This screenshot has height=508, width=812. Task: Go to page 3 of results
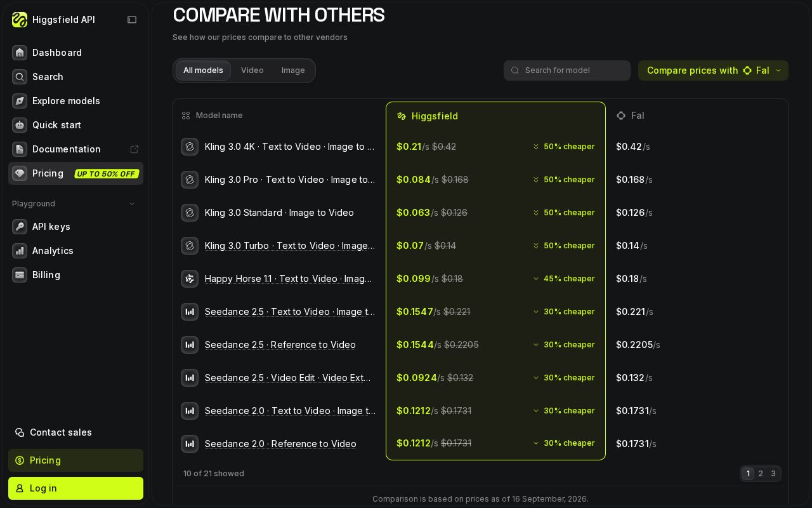773,474
